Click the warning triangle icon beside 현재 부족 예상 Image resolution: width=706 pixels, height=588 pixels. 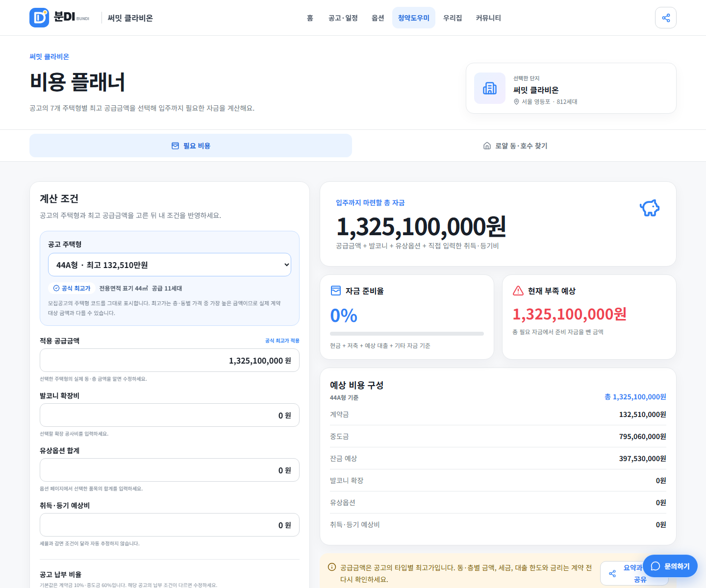[518, 291]
